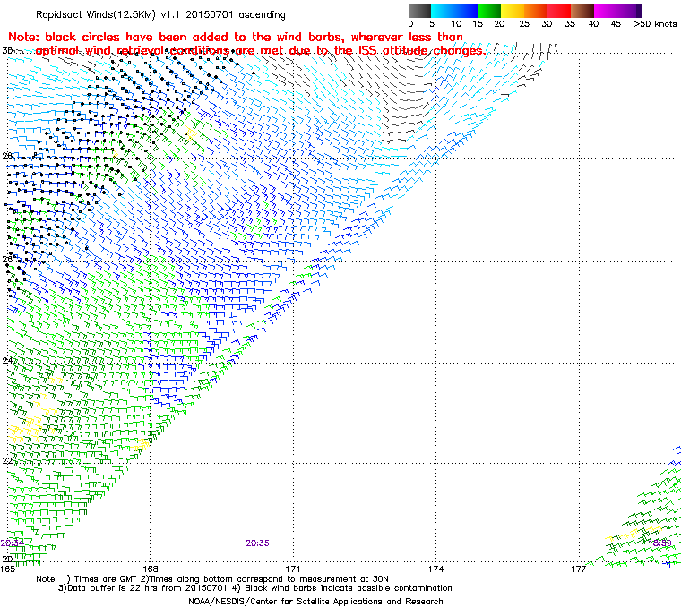Image resolution: width=681 pixels, height=616 pixels.
Task: Click the red "Note: black circles have been added" line
Action: coord(236,37)
